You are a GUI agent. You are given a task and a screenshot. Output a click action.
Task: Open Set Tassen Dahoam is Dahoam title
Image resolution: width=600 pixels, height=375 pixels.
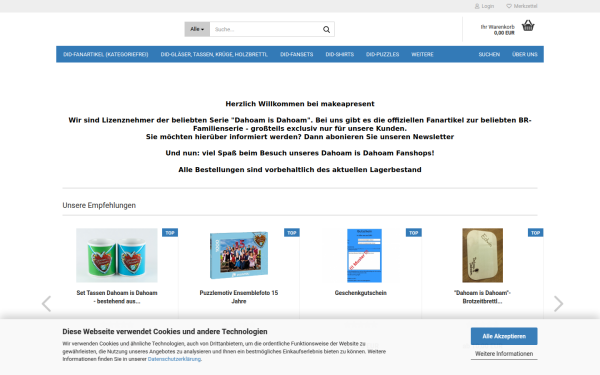117,297
